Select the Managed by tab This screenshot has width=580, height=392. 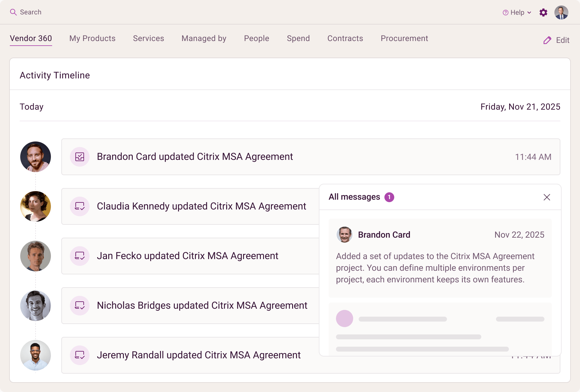(x=204, y=38)
